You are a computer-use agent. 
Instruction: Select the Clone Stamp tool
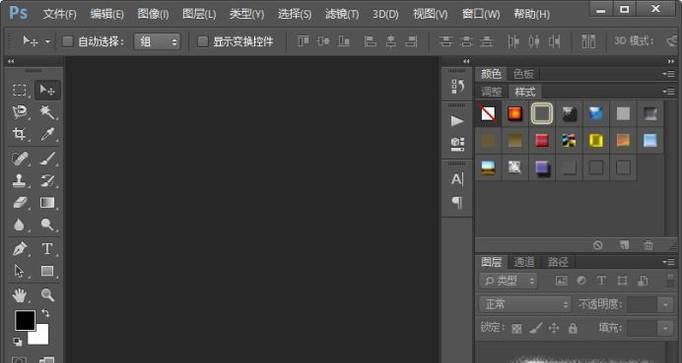coord(20,180)
